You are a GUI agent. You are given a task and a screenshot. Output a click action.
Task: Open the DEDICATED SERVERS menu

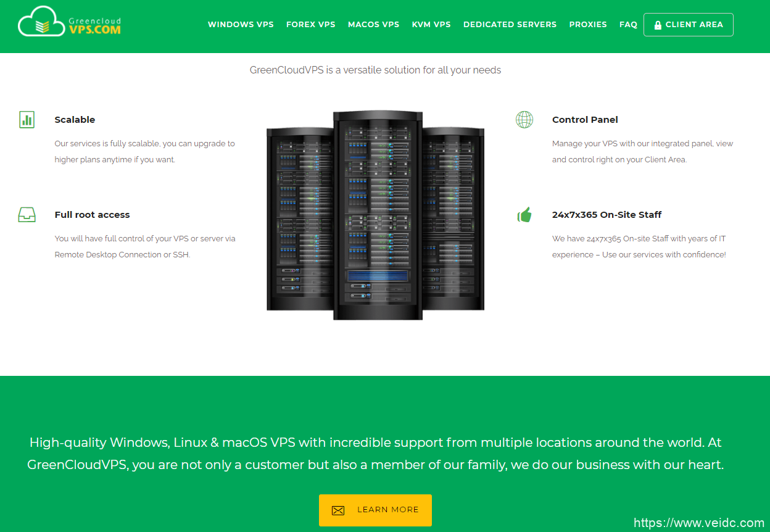pos(510,25)
